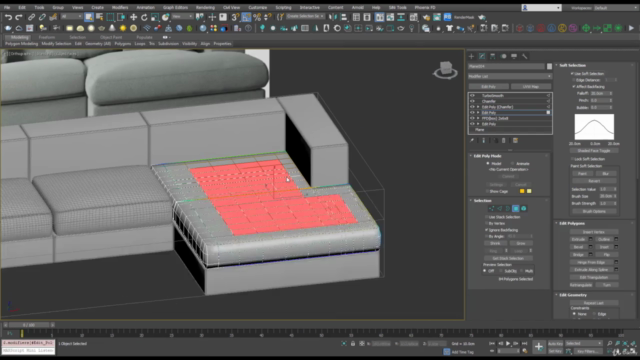Open the Graph Editors menu

pyautogui.click(x=175, y=7)
